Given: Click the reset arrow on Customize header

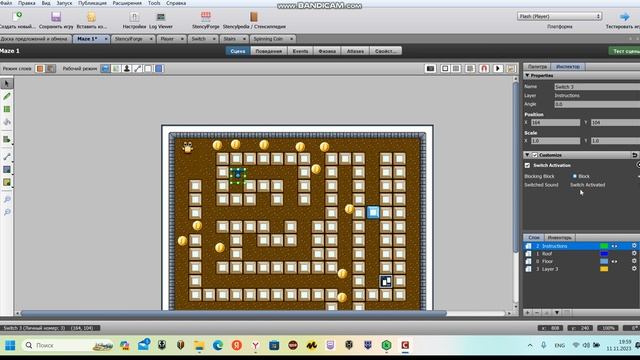Looking at the screenshot, I should click(x=634, y=155).
